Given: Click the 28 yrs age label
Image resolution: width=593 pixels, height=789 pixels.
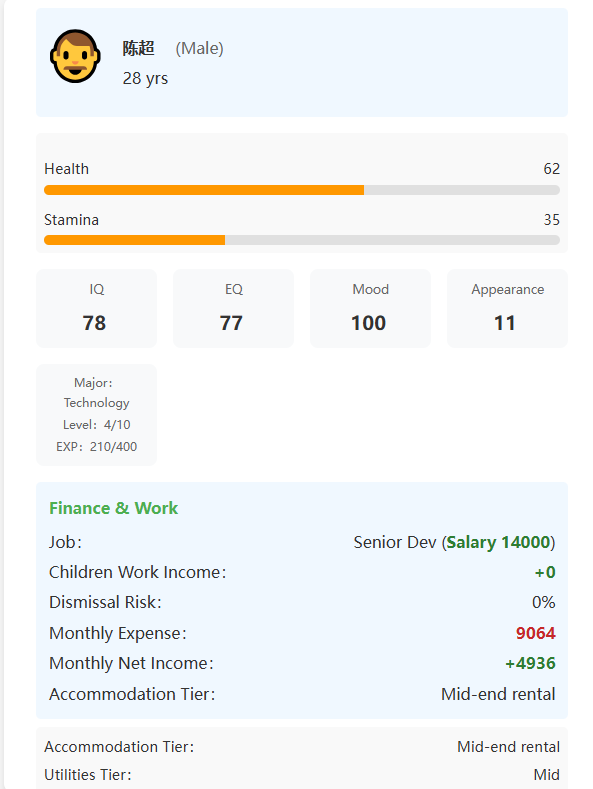Looking at the screenshot, I should tap(145, 78).
